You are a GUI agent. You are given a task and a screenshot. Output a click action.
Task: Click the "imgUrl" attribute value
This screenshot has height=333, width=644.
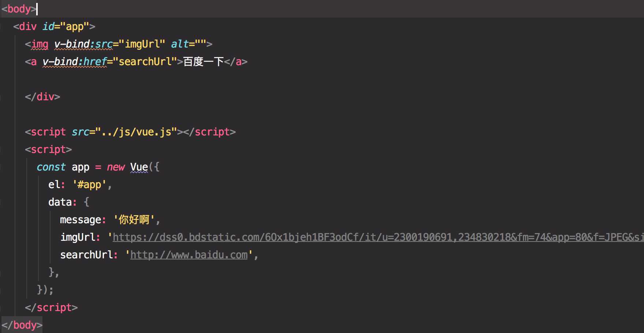[x=142, y=44]
